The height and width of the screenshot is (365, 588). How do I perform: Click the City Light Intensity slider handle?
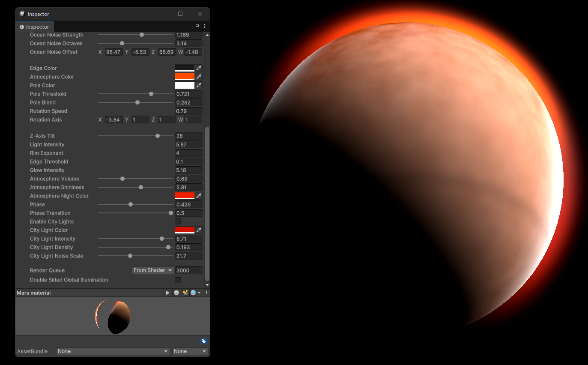pos(162,239)
